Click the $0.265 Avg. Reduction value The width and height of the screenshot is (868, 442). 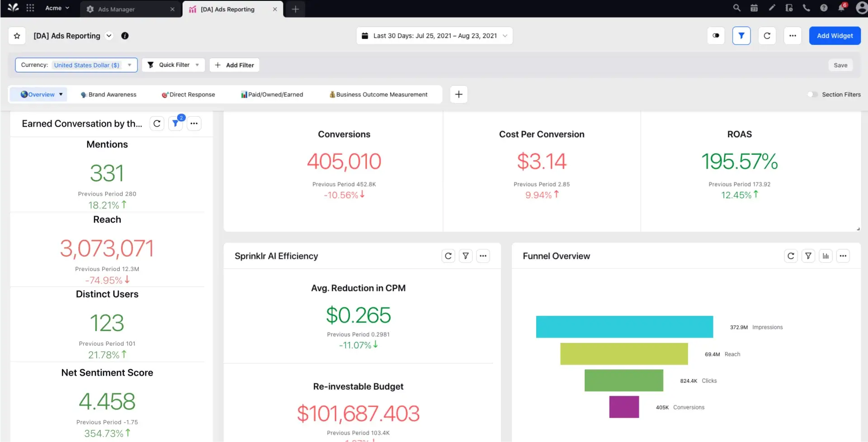[x=359, y=315]
